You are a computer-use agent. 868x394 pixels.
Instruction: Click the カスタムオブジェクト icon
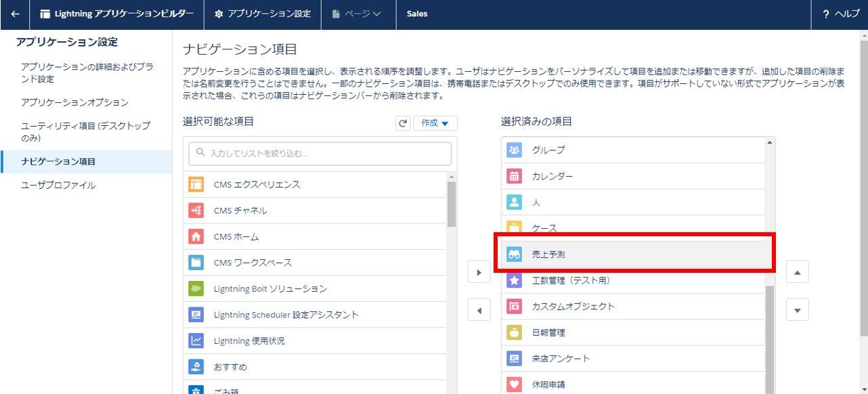coord(514,306)
